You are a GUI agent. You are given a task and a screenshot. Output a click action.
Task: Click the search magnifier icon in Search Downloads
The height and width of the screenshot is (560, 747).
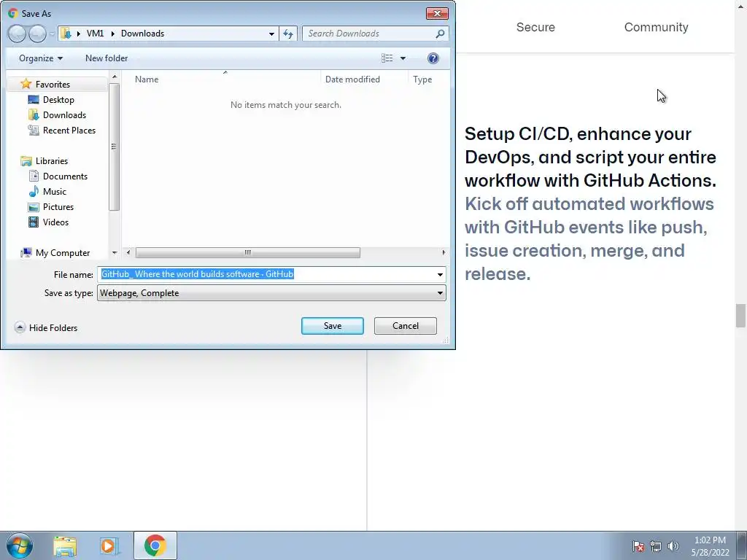[440, 34]
